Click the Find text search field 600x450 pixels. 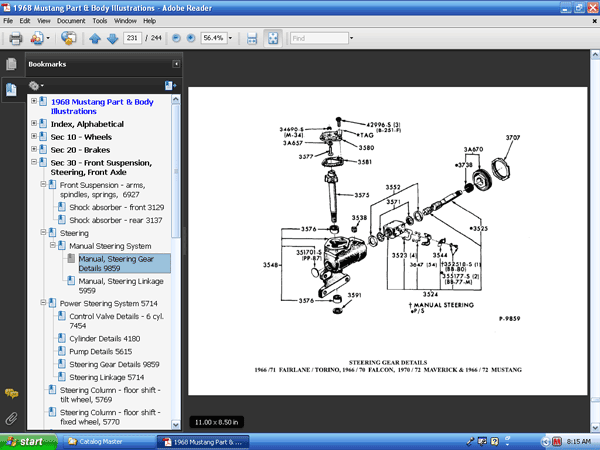317,39
